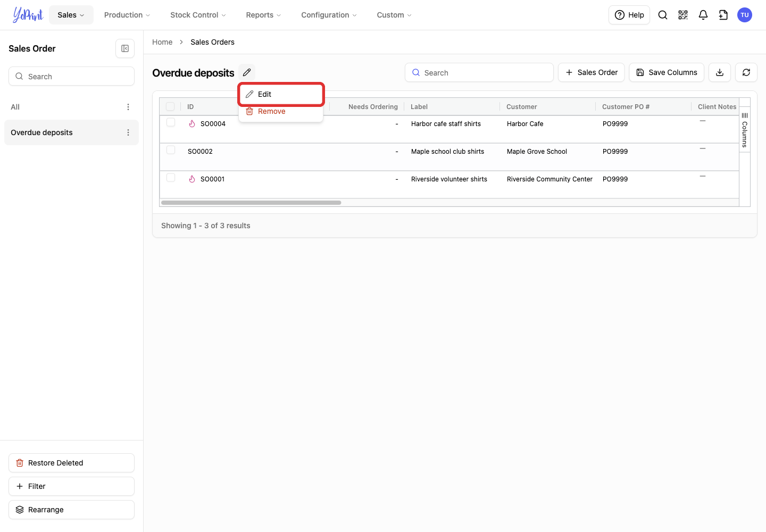Screen dimensions: 766x532
Task: Open the Reports dropdown in navbar
Action: pyautogui.click(x=263, y=15)
